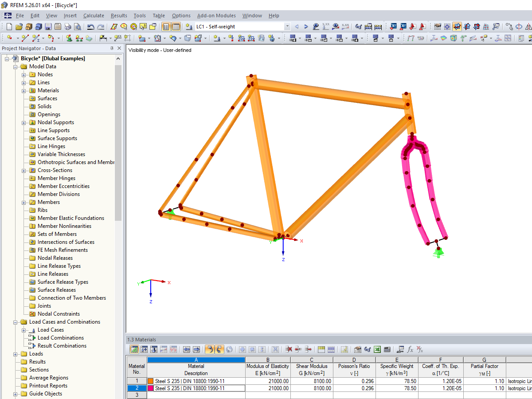The width and height of the screenshot is (532, 399).
Task: Expand the Members tree item
Action: coord(23,202)
